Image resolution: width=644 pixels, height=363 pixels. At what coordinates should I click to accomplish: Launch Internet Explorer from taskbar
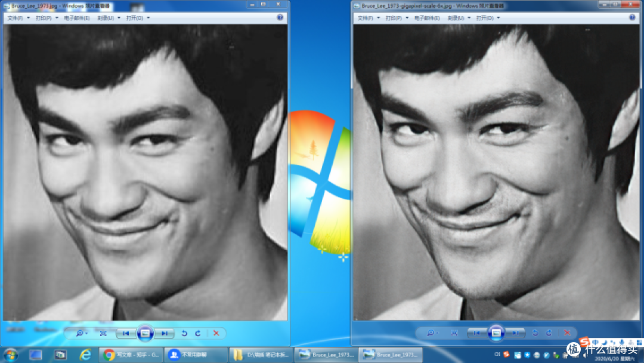pos(85,355)
